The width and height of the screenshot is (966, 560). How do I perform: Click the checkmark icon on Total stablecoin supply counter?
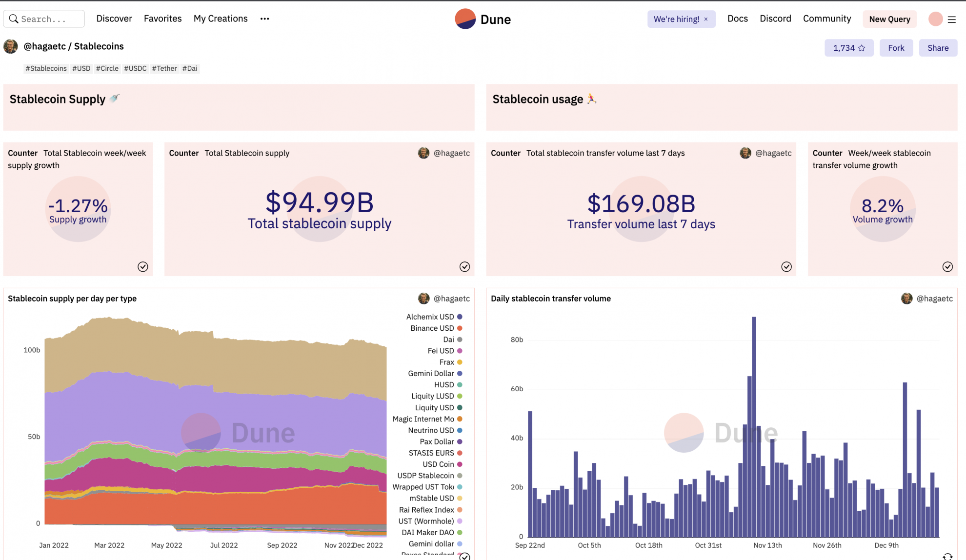coord(464,266)
